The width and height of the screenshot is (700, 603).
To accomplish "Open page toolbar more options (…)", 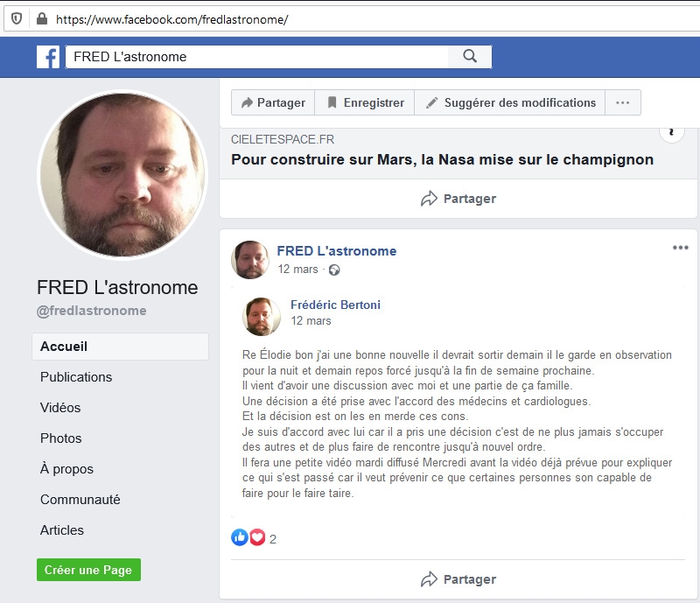I will click(x=622, y=102).
